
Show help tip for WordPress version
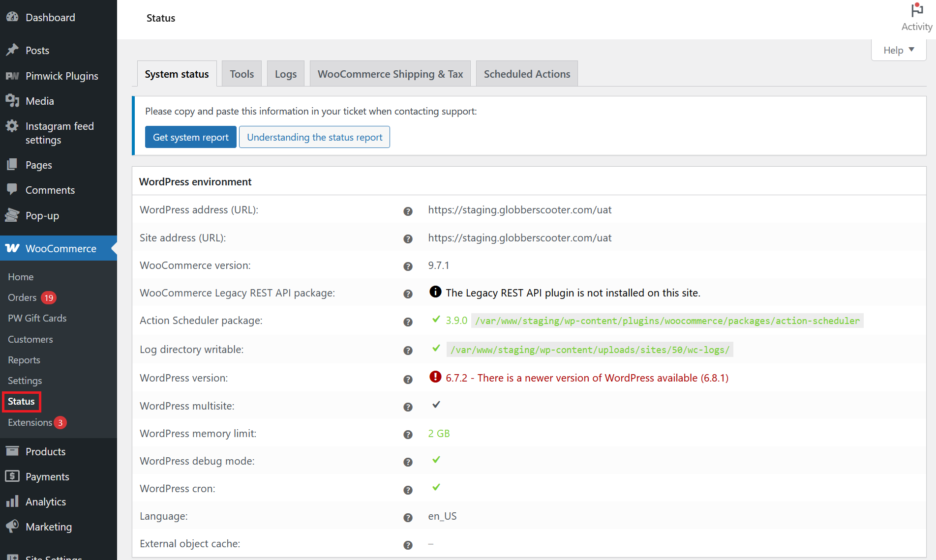[x=408, y=380]
